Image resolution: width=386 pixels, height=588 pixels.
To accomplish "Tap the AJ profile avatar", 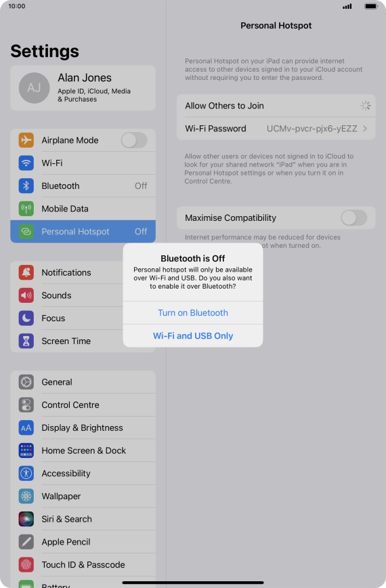I will pos(34,88).
